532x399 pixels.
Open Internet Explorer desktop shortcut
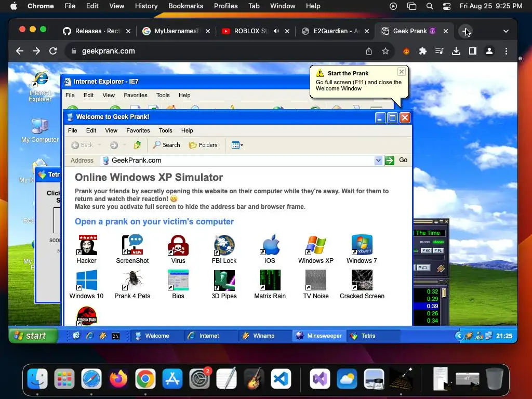click(40, 86)
